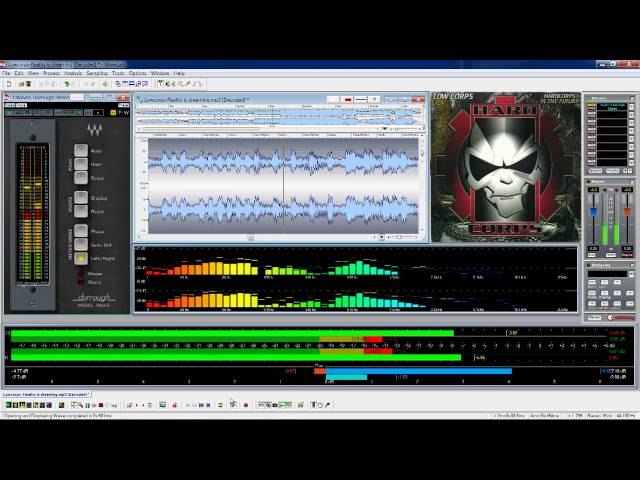Open the second effect slot's dropdown arrow
This screenshot has width=640, height=480.
tap(631, 116)
